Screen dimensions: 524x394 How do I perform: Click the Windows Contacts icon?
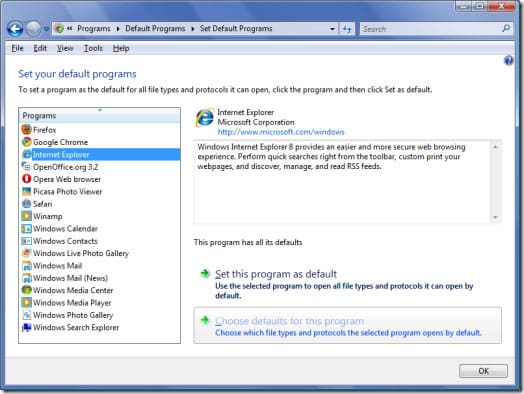(26, 241)
